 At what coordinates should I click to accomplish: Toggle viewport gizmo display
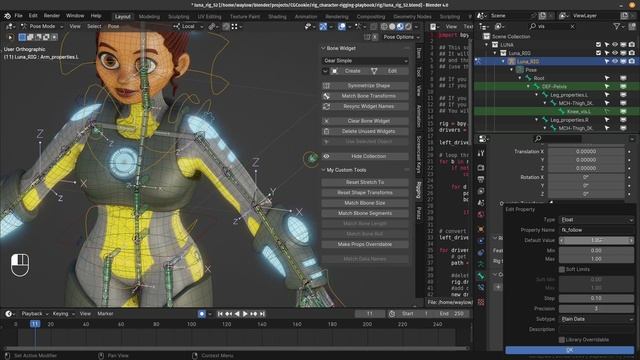pyautogui.click(x=323, y=27)
